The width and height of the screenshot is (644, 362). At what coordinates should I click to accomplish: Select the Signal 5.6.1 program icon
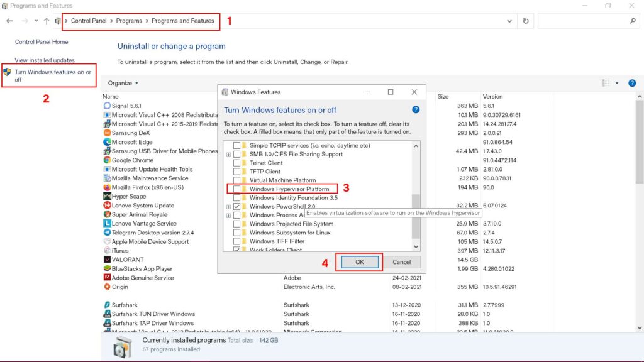(x=107, y=106)
